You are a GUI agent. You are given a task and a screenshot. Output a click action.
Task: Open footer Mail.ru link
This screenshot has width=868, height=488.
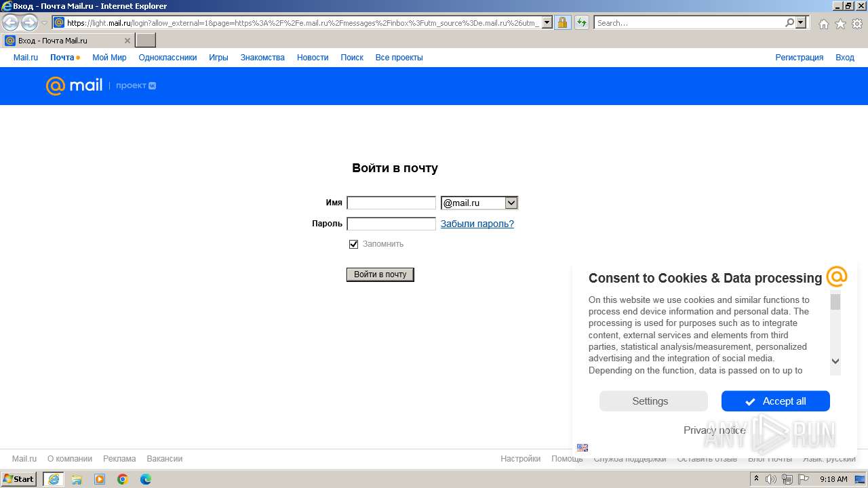pos(24,459)
